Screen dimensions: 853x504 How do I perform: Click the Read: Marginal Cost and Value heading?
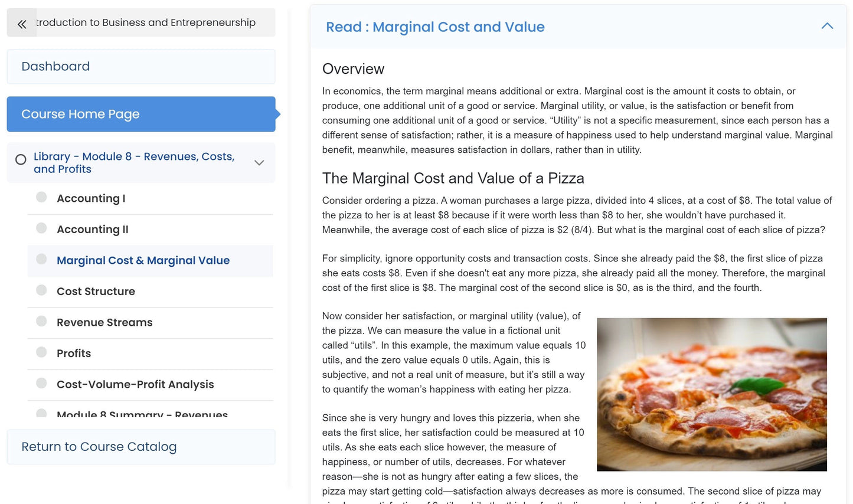pos(435,27)
